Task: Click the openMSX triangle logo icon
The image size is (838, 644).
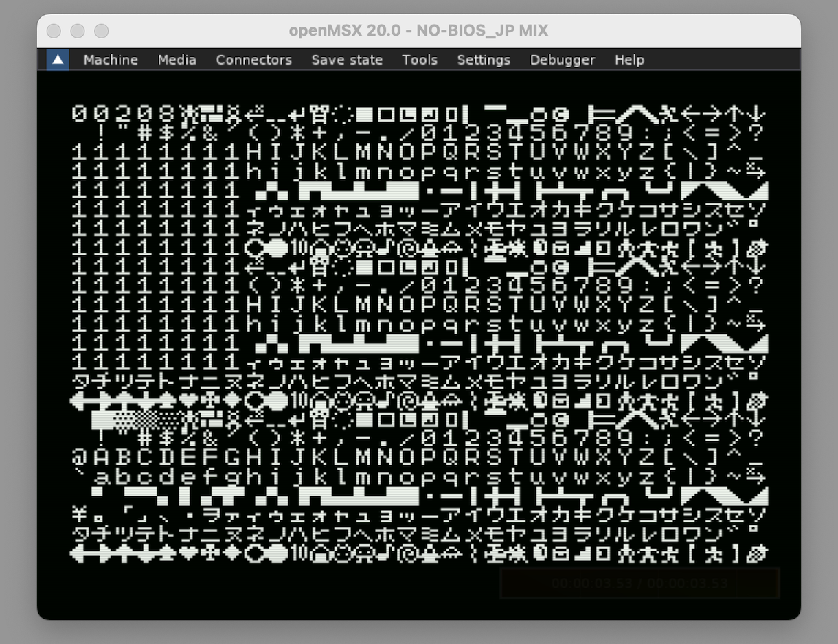Action: pyautogui.click(x=58, y=60)
